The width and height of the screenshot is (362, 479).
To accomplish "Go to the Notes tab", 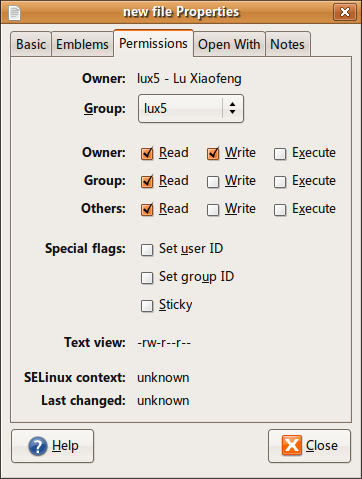I will [x=288, y=44].
